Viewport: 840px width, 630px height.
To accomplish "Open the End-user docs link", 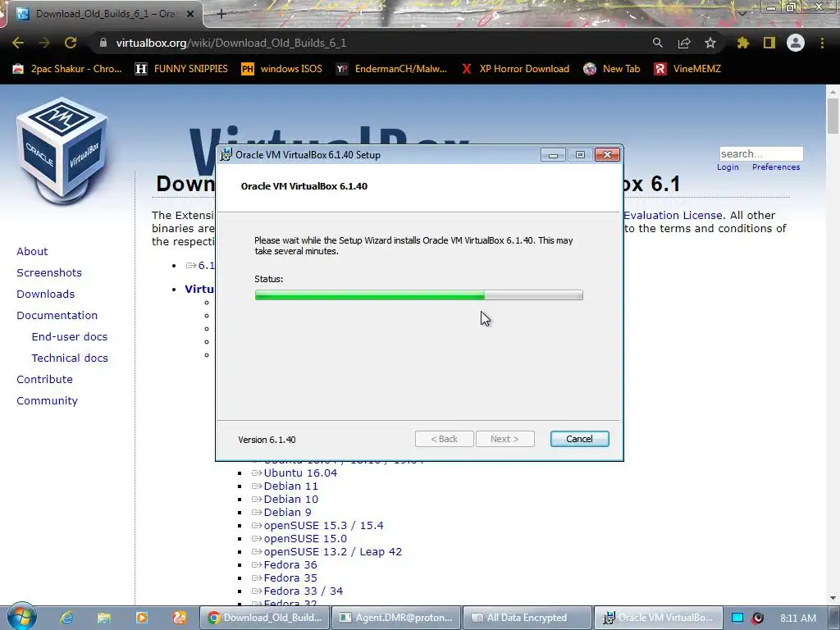I will pyautogui.click(x=70, y=337).
